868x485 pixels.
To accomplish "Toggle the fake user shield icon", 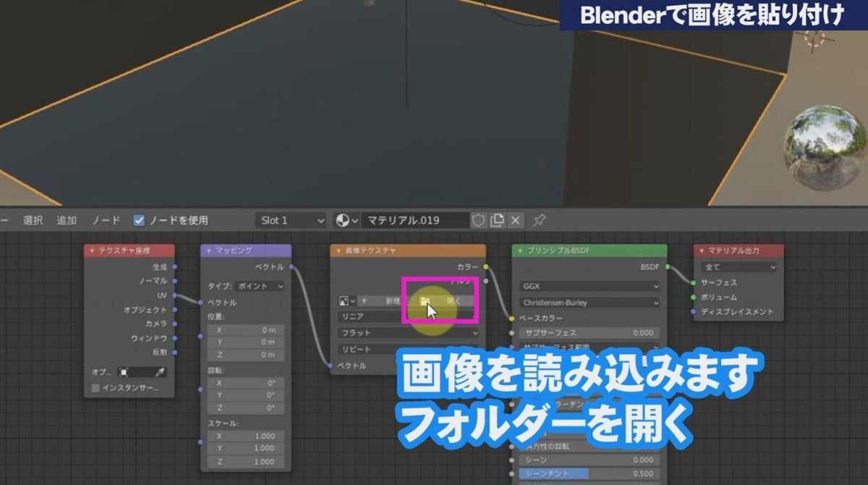I will pyautogui.click(x=478, y=220).
